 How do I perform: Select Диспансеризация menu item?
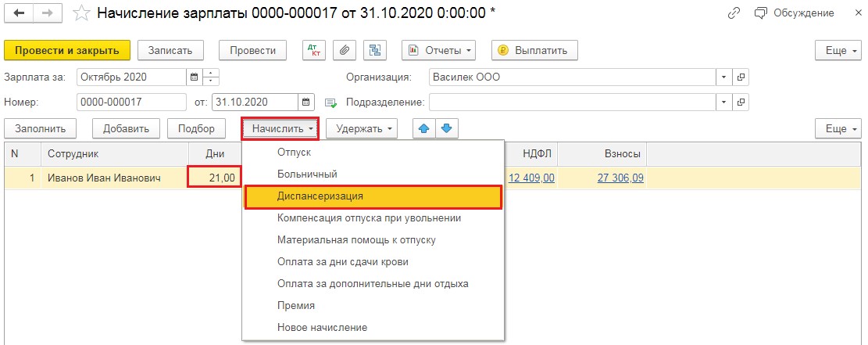tap(373, 196)
